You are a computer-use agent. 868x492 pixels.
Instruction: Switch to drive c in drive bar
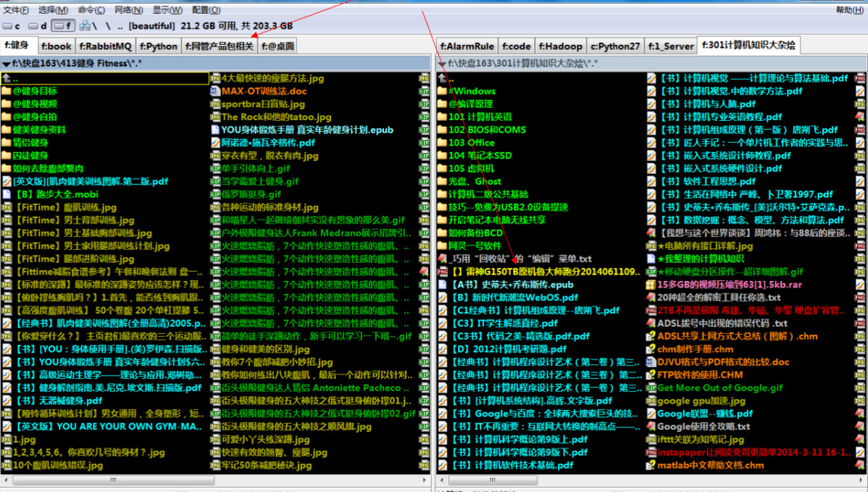(x=11, y=26)
